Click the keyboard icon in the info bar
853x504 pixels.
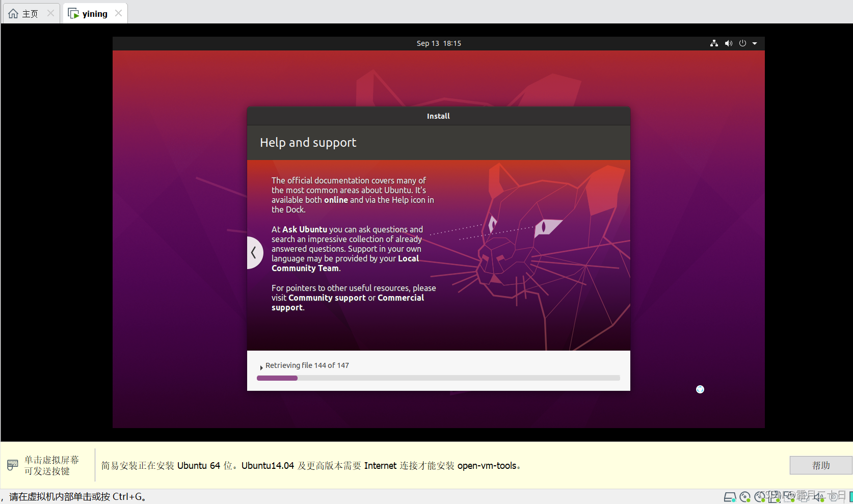point(13,465)
